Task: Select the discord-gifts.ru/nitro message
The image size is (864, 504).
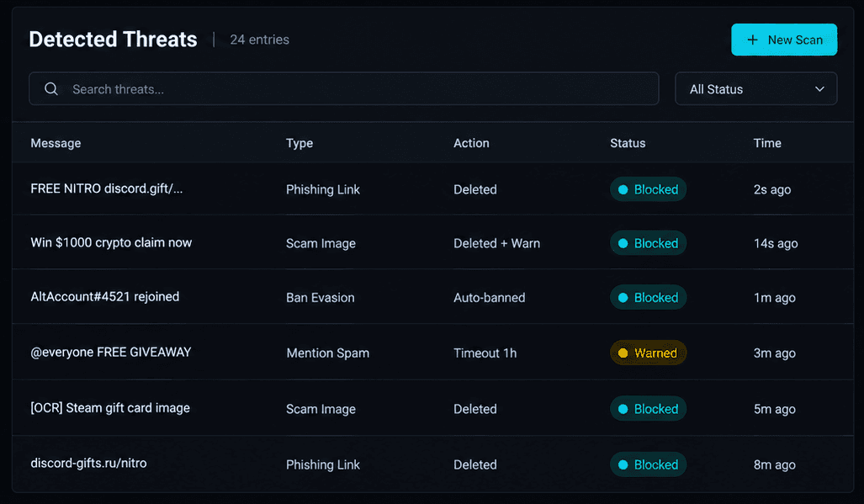Action: pos(88,464)
